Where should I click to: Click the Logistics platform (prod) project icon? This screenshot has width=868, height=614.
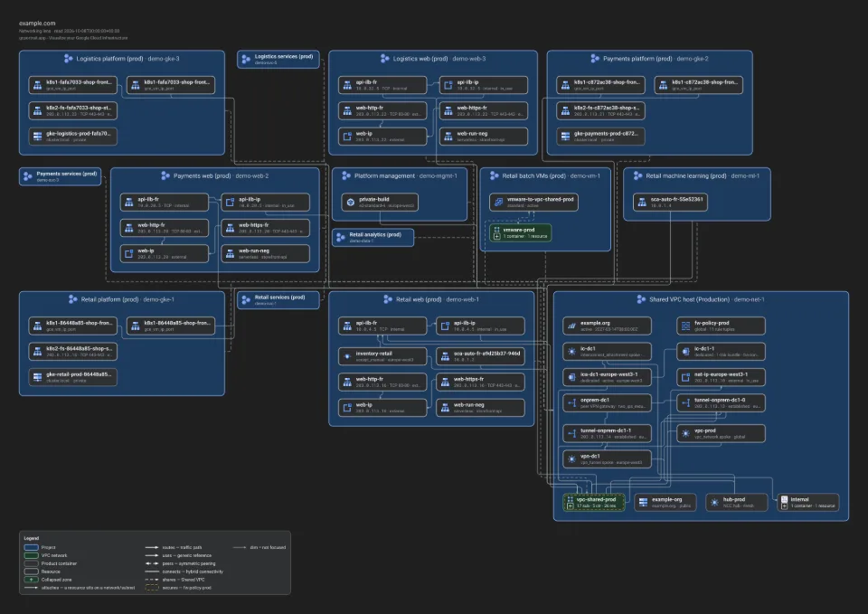[x=68, y=58]
